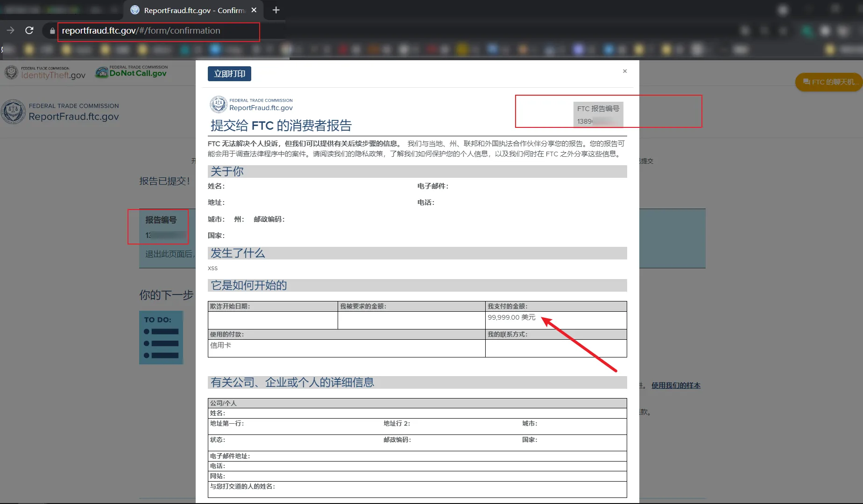This screenshot has height=504, width=863.
Task: Click the DoNotCall.gov logo
Action: point(131,72)
